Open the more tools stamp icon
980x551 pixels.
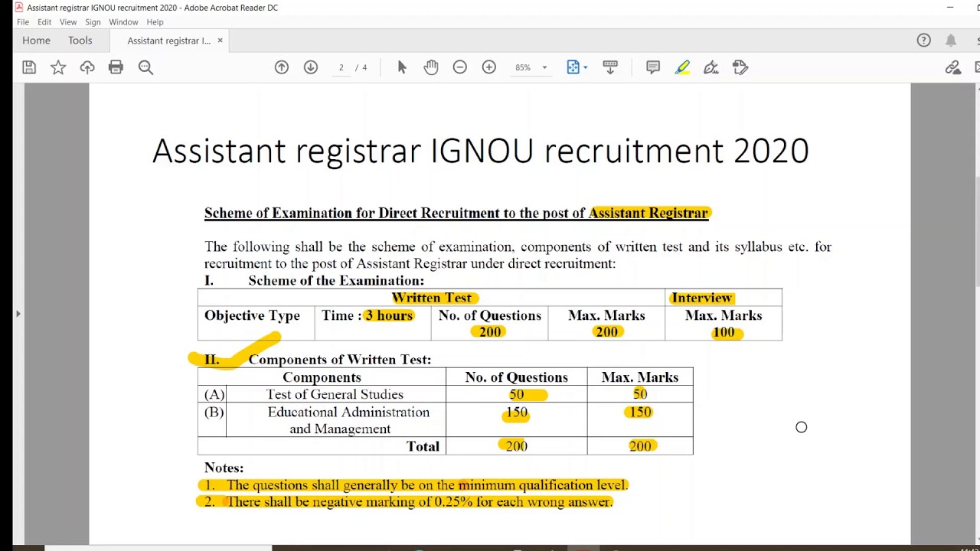[740, 67]
